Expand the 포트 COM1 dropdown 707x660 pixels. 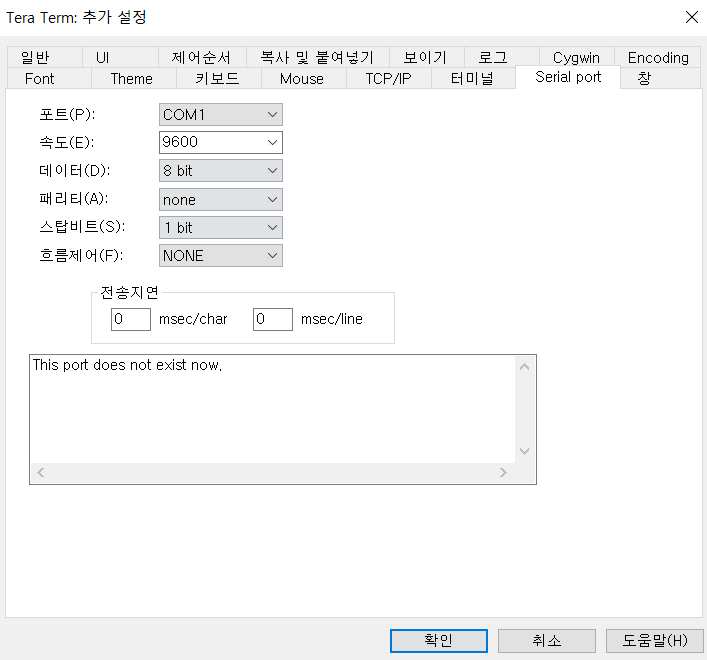[220, 115]
